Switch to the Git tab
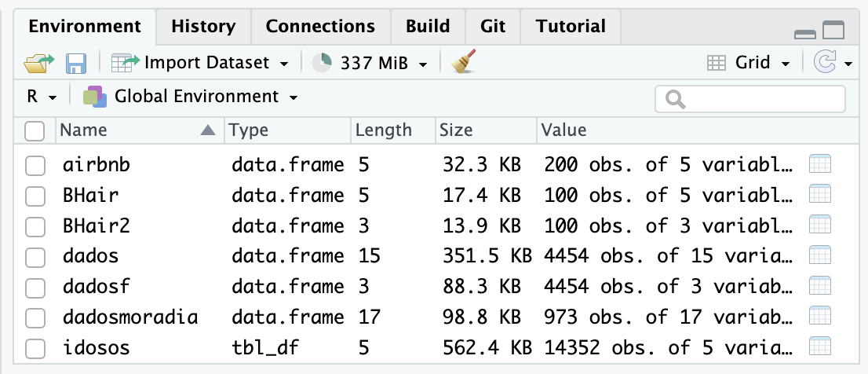Image resolution: width=868 pixels, height=374 pixels. coord(492,27)
